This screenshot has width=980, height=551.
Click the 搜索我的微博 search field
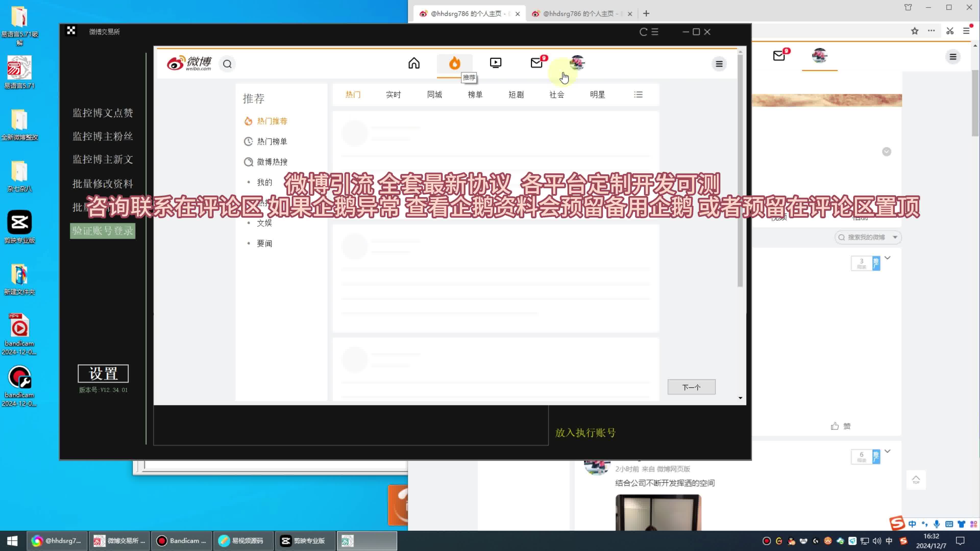click(868, 237)
